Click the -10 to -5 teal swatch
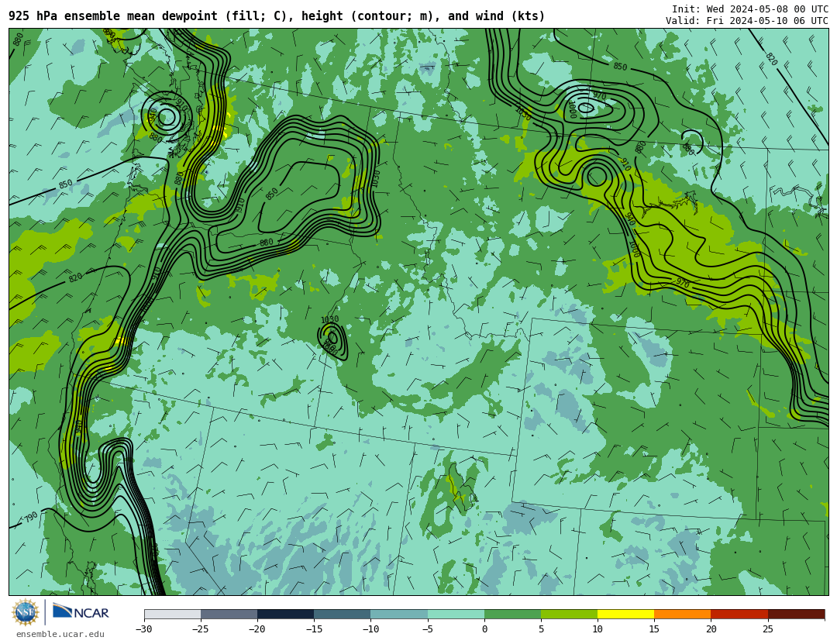 399,614
